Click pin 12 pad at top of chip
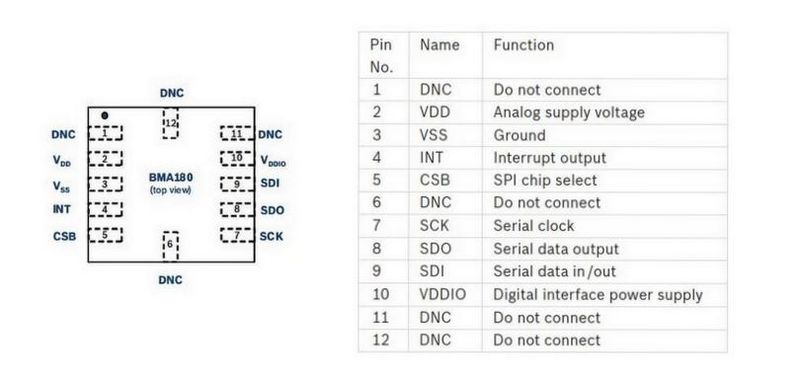800x373 pixels. coord(170,123)
